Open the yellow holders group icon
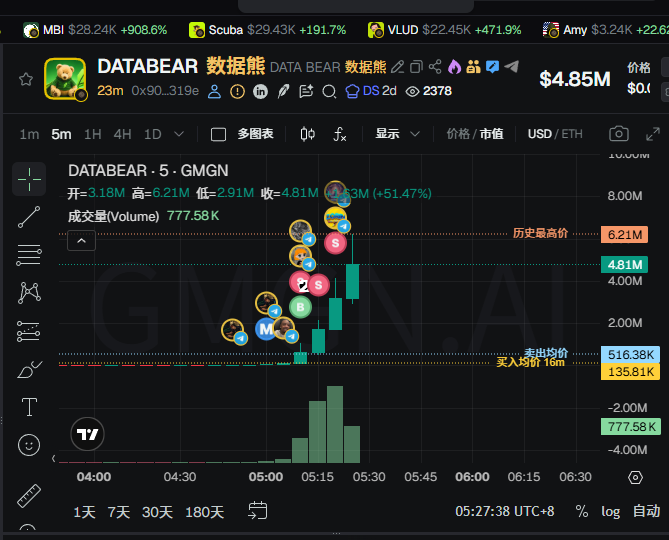The image size is (669, 540). [473, 67]
